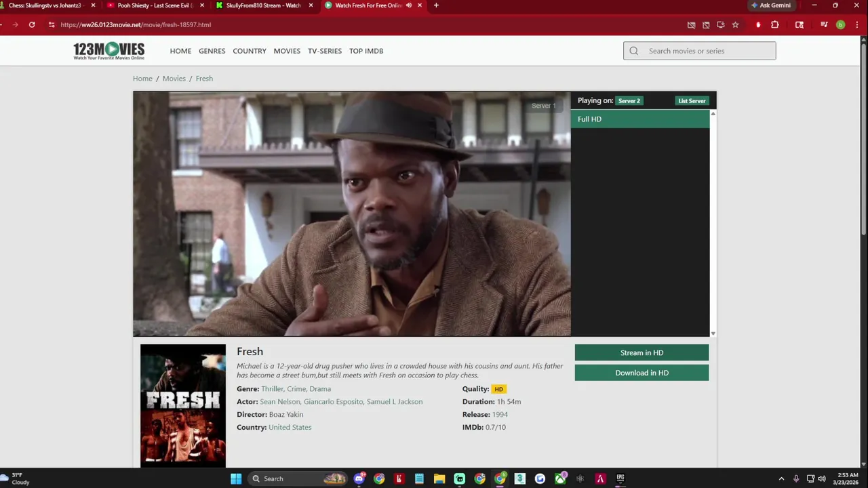868x488 pixels.
Task: Show hidden system tray icons chevron
Action: click(781, 479)
